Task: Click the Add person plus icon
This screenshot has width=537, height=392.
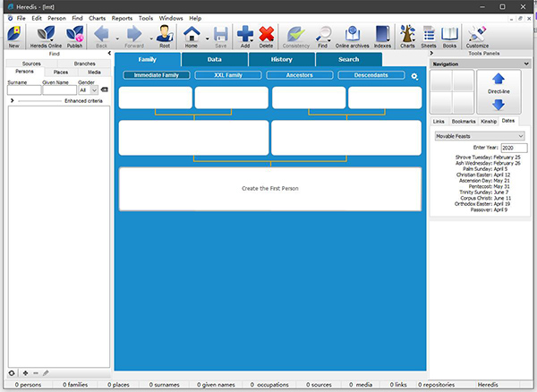Action: (x=245, y=35)
